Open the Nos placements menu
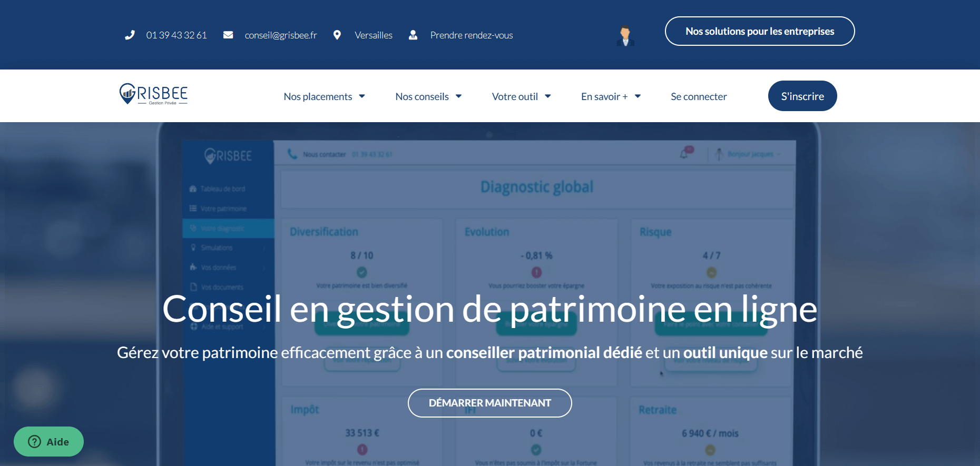Image resolution: width=980 pixels, height=466 pixels. pos(318,96)
